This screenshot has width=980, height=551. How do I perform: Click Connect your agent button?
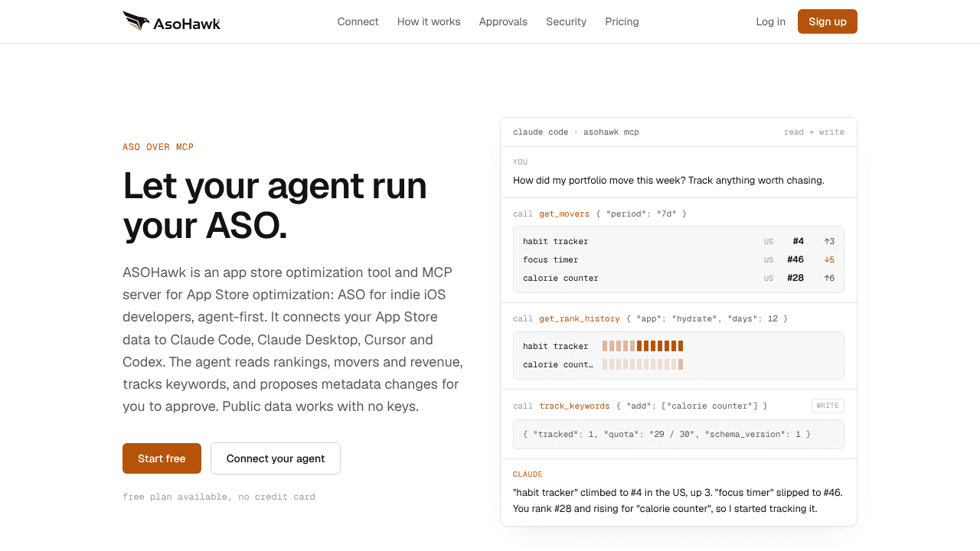point(276,458)
